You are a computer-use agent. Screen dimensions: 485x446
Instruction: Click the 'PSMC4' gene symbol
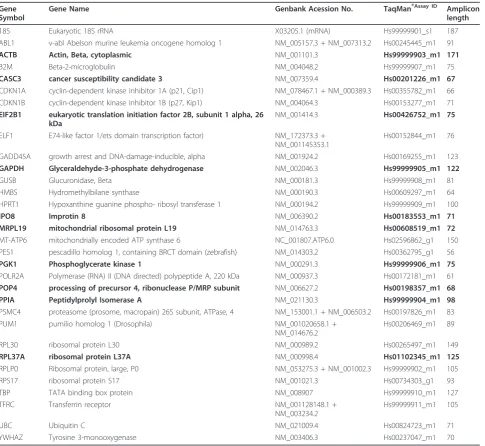pos(10,312)
